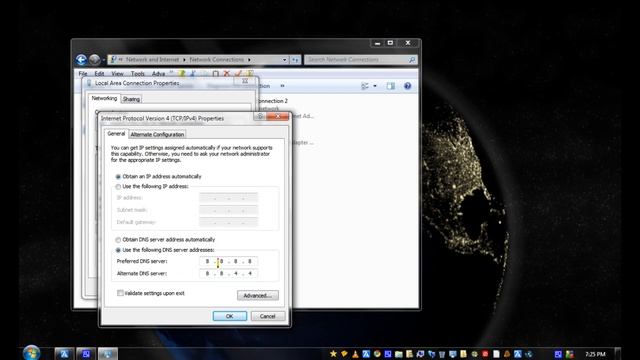
Task: Click the red round icon in taskbar
Action: tap(485, 354)
